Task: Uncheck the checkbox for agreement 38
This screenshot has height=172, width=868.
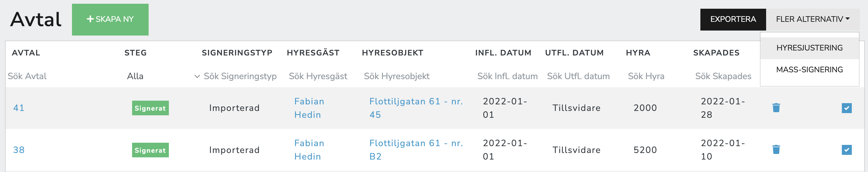Action: pos(847,150)
